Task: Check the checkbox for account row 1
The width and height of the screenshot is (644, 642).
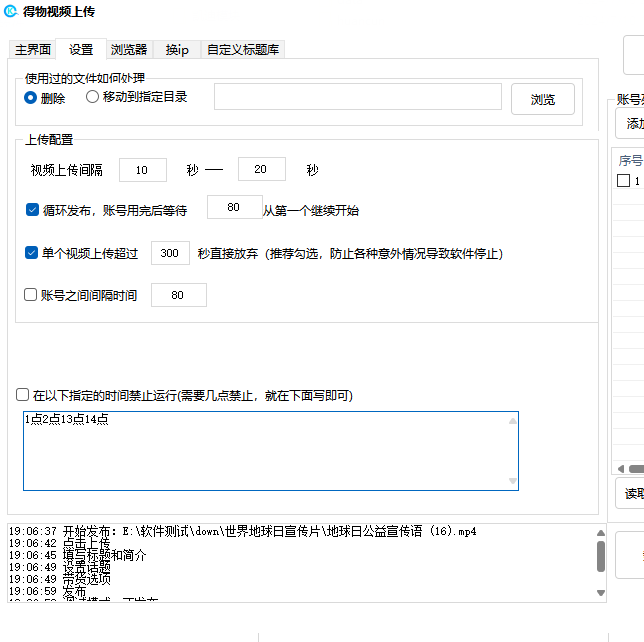Action: coord(623,180)
